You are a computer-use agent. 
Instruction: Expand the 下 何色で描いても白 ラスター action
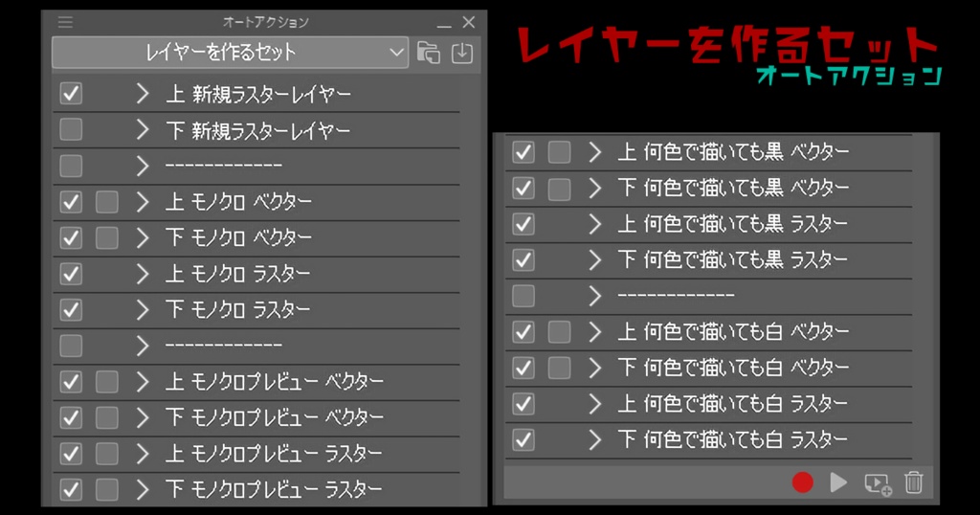[x=595, y=440]
